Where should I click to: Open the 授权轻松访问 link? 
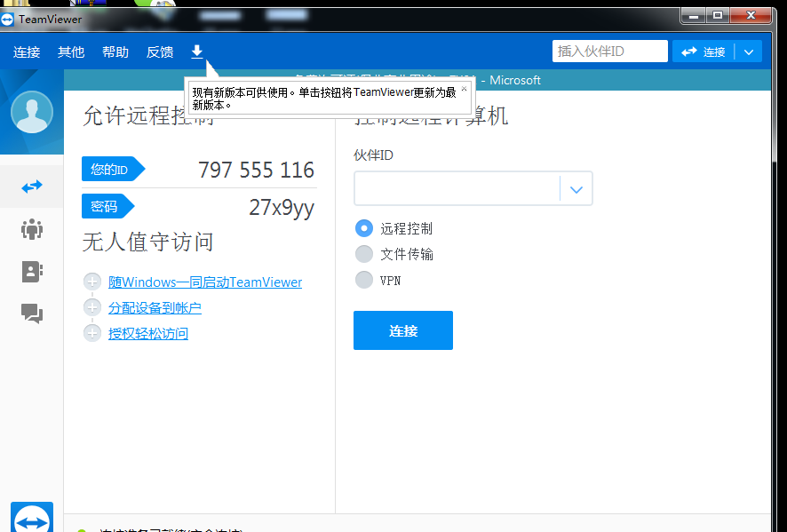coord(148,333)
